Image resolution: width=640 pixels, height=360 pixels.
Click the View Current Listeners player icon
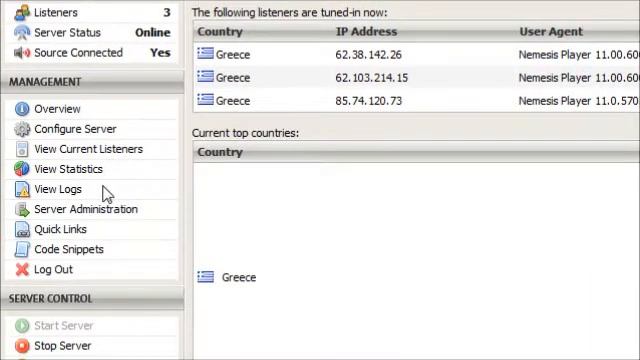click(22, 149)
